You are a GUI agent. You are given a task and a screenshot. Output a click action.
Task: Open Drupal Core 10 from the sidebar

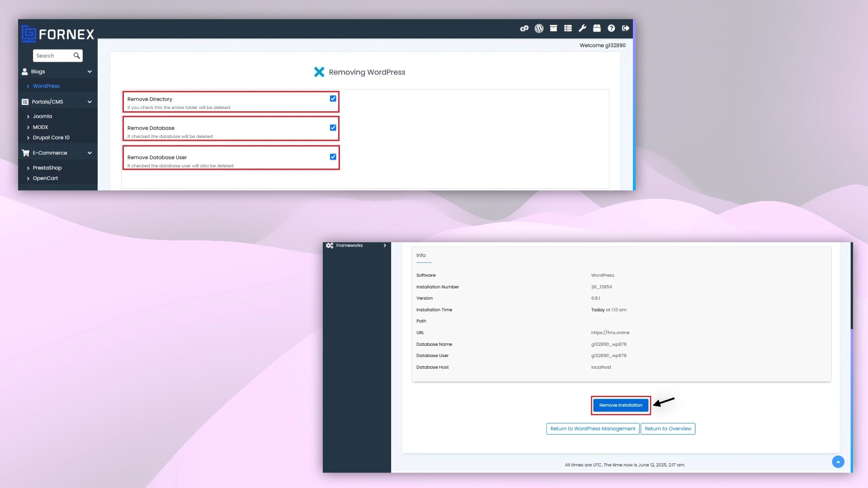(51, 137)
